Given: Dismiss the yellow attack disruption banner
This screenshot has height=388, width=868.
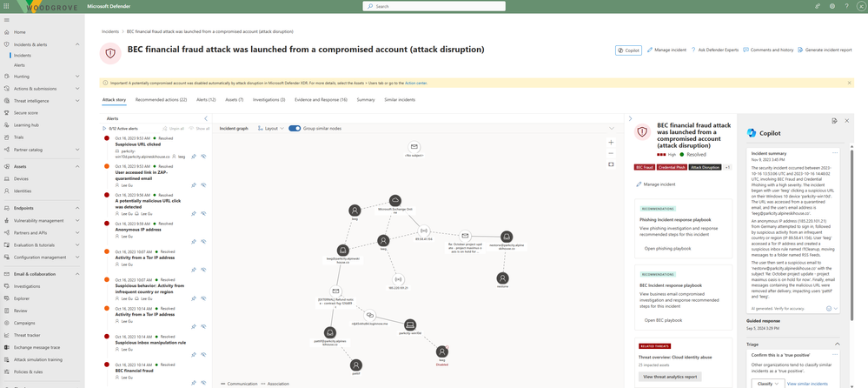Looking at the screenshot, I should point(849,84).
